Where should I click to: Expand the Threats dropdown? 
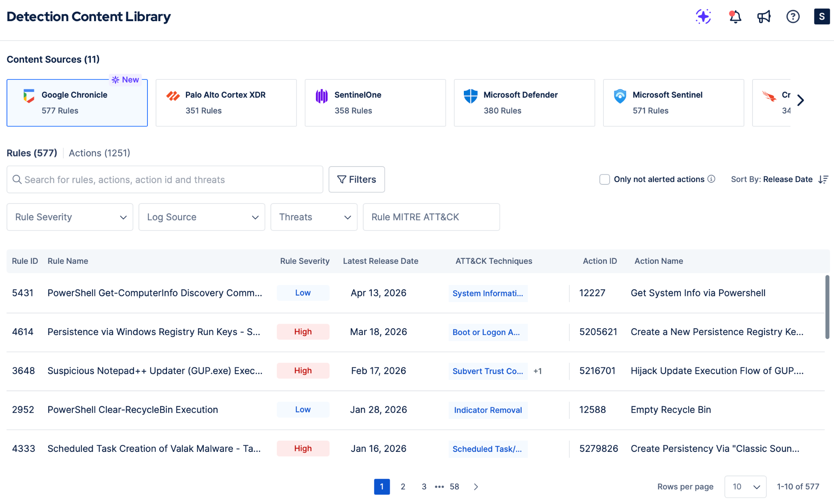(314, 217)
